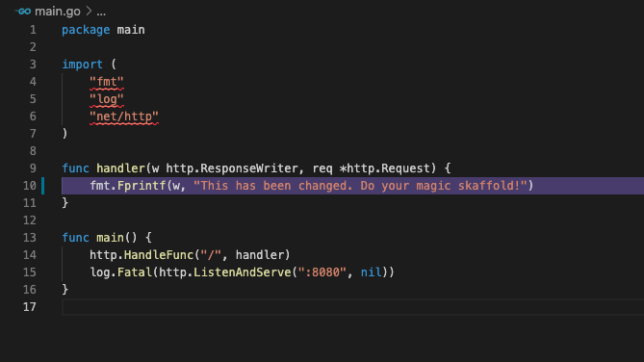Place cursor on empty line 17
Image resolution: width=644 pixels, height=362 pixels.
352,307
